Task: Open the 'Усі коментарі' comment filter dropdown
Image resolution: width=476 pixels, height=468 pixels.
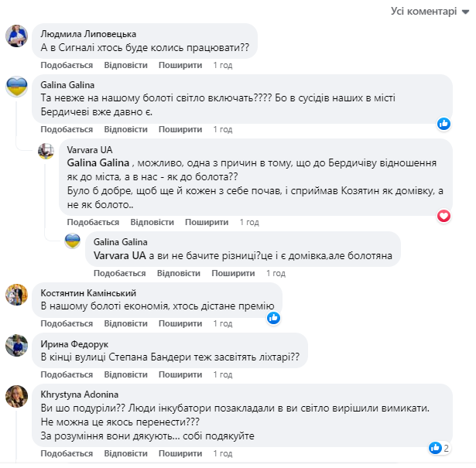Action: [430, 10]
